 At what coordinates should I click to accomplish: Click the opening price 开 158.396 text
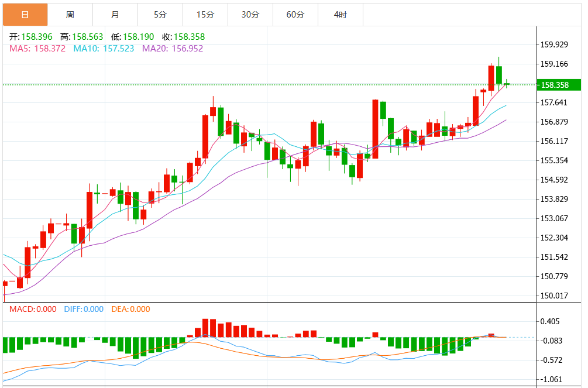[x=31, y=37]
